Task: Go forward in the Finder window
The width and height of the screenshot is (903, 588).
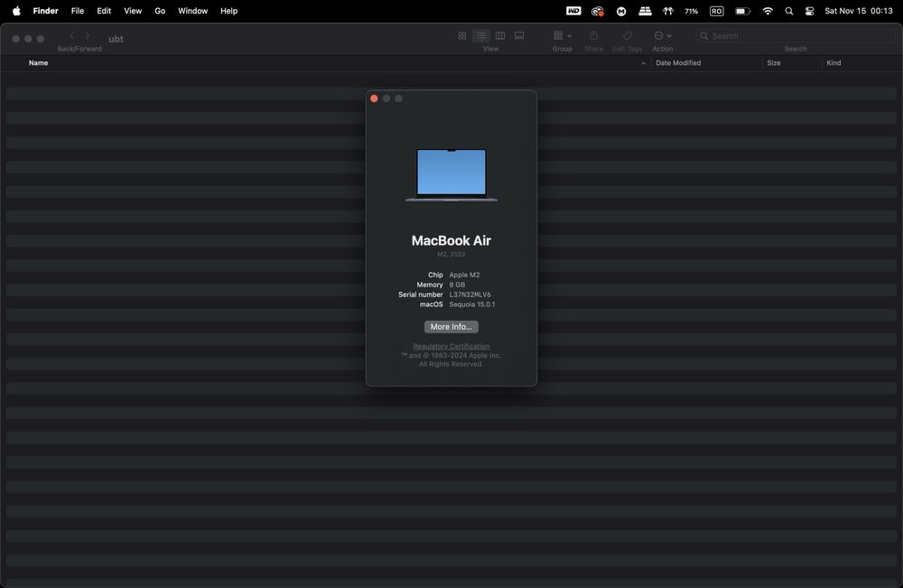Action: [x=88, y=36]
